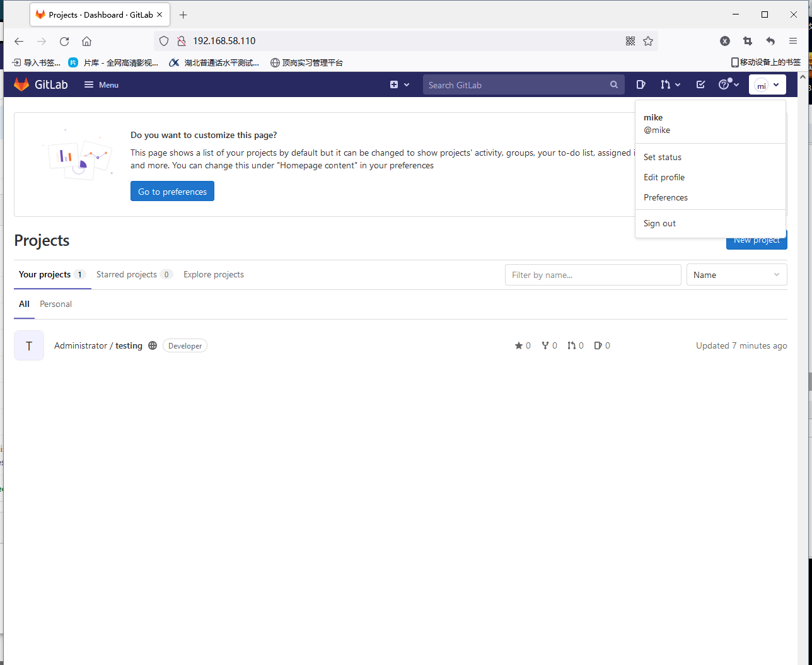Open the 片库 bookmark
The width and height of the screenshot is (812, 665).
(x=113, y=62)
